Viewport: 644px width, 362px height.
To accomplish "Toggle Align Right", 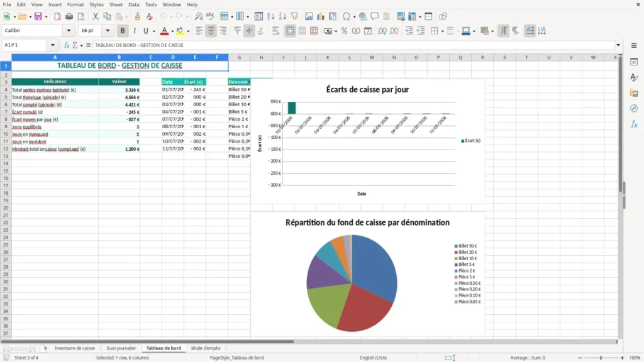I will tap(223, 31).
